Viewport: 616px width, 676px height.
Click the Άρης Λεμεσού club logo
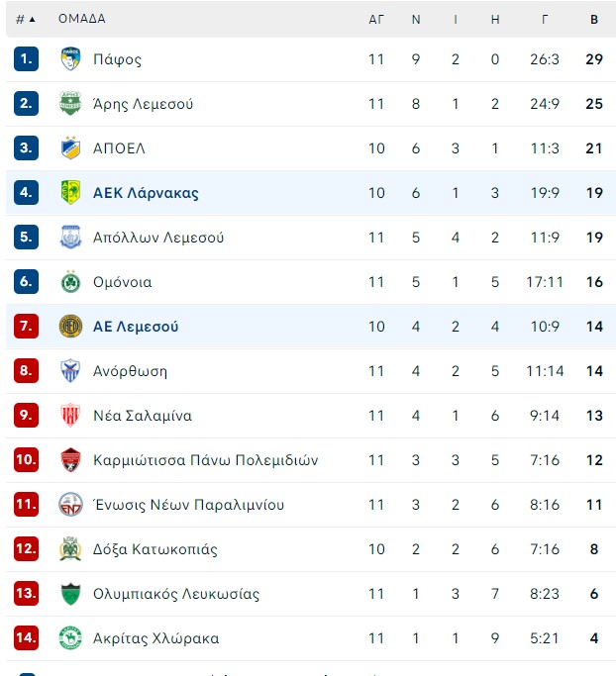click(70, 104)
